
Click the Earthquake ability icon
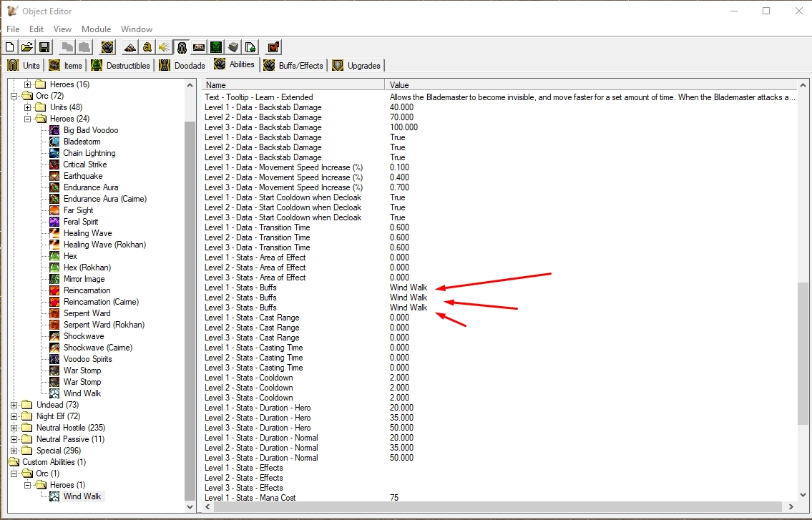54,175
